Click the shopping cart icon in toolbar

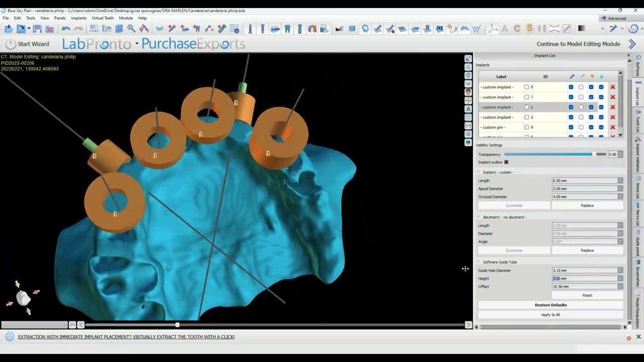pyautogui.click(x=476, y=29)
